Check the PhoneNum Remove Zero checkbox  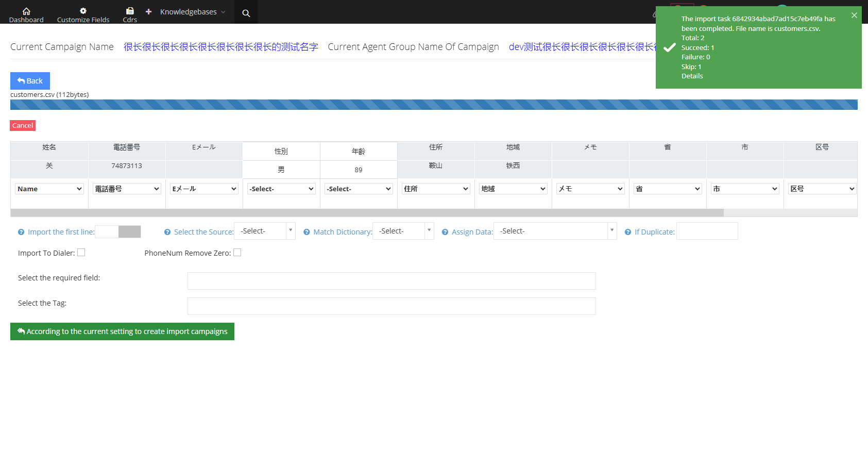[x=237, y=253]
